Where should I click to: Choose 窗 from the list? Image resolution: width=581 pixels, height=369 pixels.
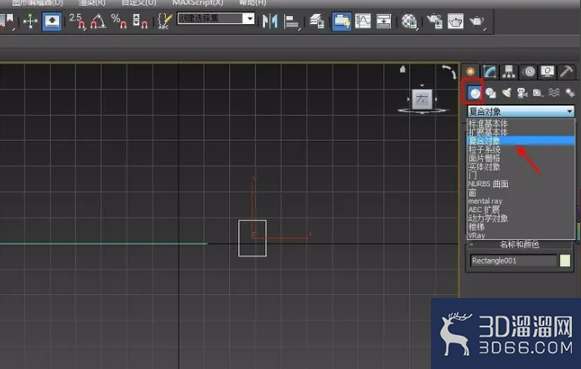(x=521, y=193)
